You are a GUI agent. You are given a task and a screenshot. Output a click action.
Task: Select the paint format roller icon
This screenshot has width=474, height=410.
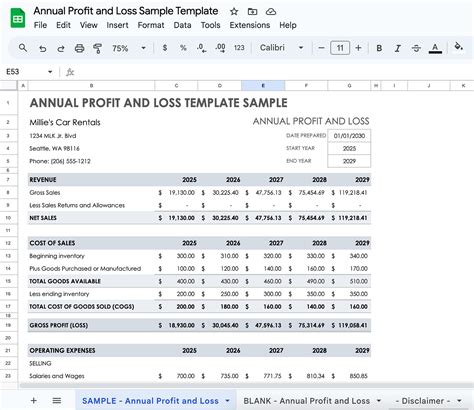(x=97, y=48)
